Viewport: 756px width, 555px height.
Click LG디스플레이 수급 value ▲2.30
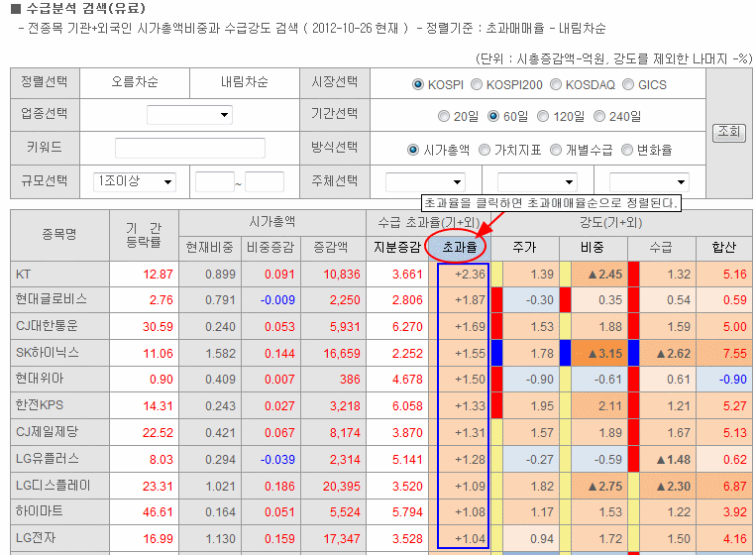674,486
